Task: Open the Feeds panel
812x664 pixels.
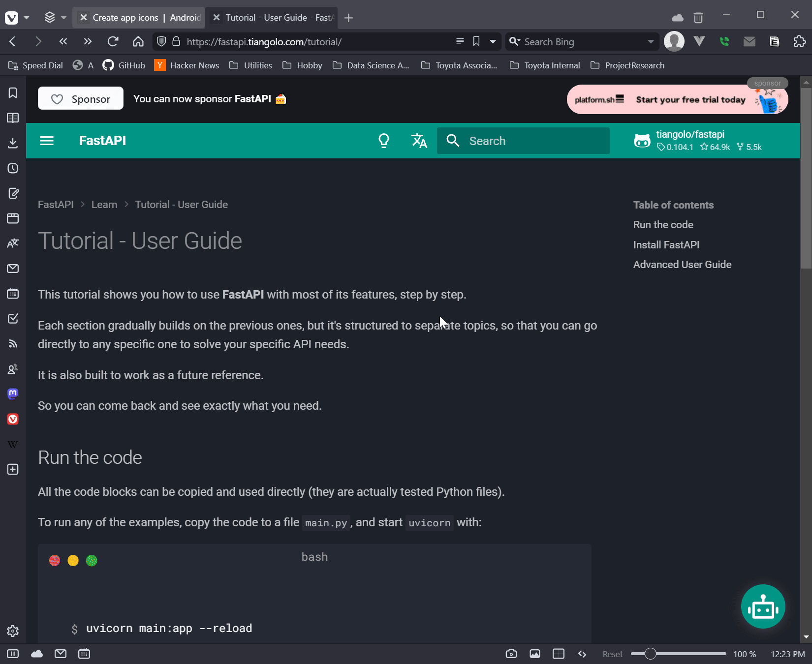Action: point(13,344)
